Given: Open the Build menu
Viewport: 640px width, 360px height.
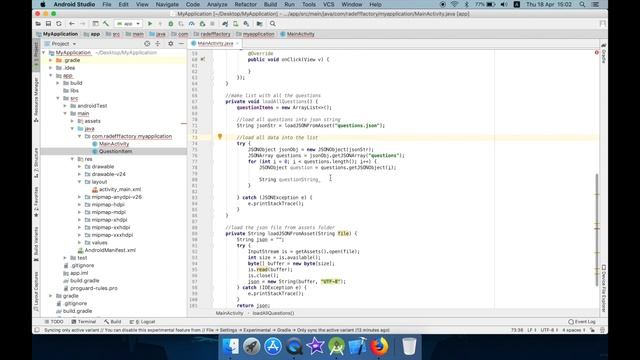Looking at the screenshot, I should (270, 4).
